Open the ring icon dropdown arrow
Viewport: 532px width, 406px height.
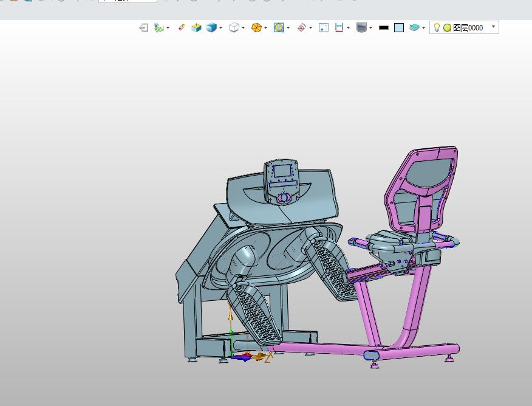(x=288, y=28)
